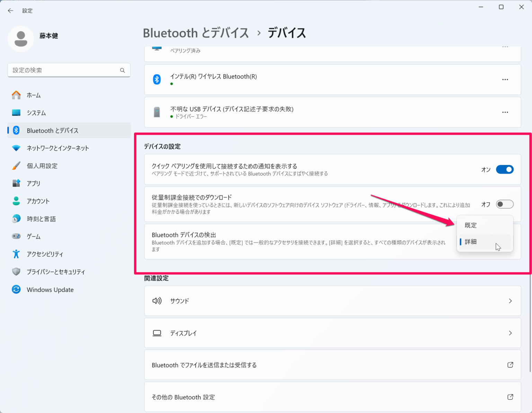
Task: Open その他の Bluetooth 設定
Action: click(183, 397)
